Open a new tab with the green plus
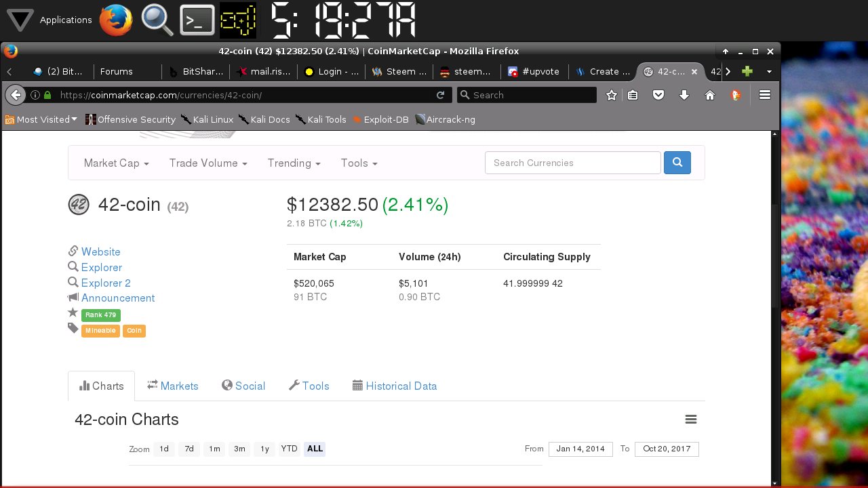This screenshot has height=488, width=868. [x=747, y=71]
